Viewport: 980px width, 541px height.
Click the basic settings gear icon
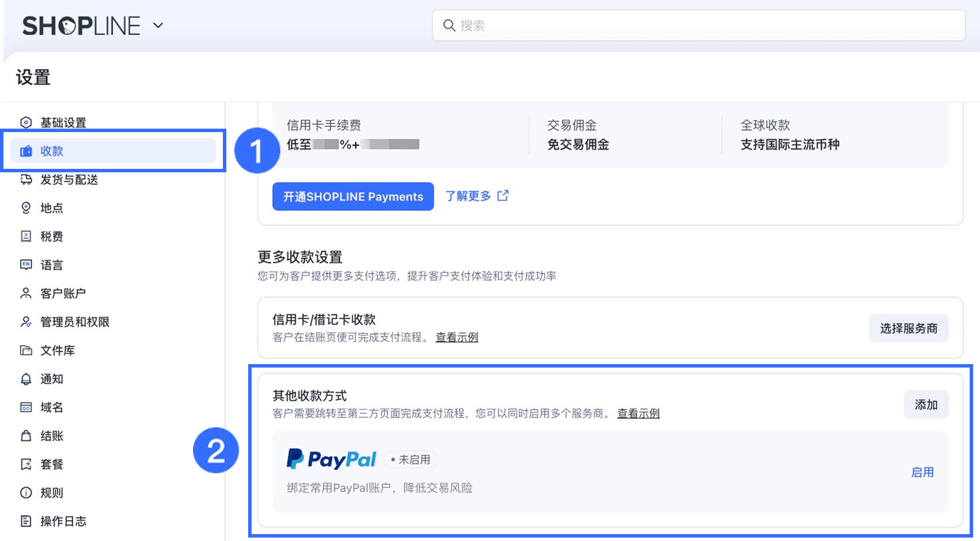click(x=26, y=122)
